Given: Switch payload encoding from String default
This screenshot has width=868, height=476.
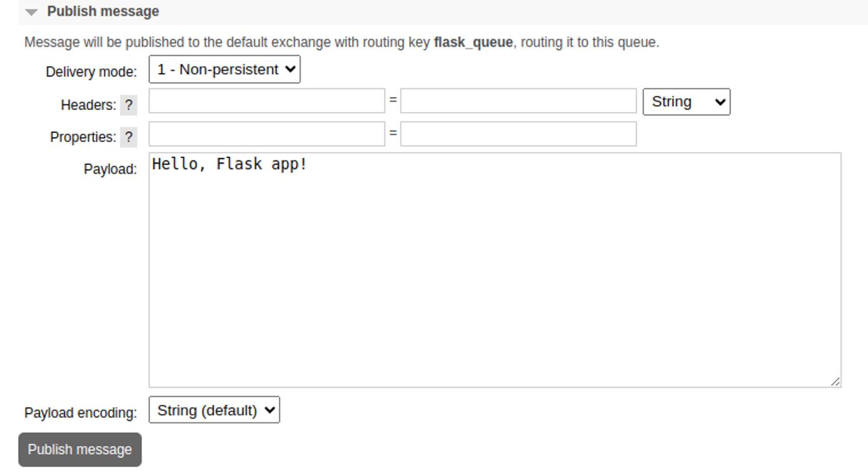Looking at the screenshot, I should (214, 410).
